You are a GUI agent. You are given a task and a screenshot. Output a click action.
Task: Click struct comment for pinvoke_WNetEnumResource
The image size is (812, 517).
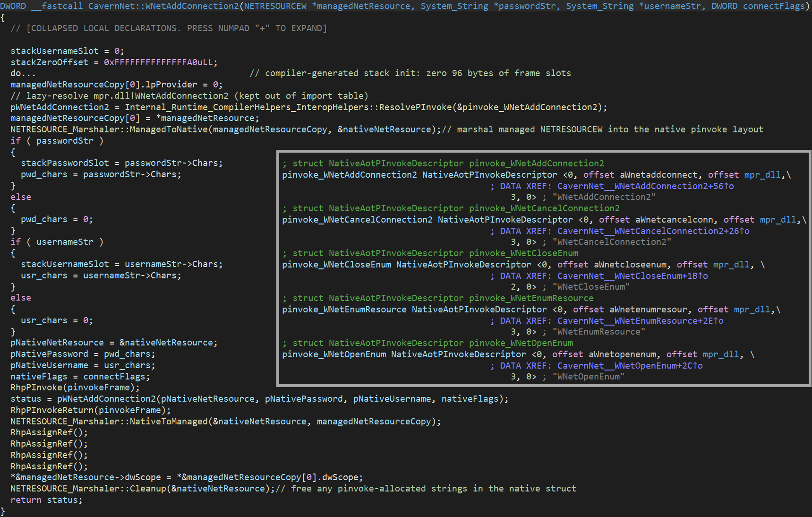pos(438,298)
